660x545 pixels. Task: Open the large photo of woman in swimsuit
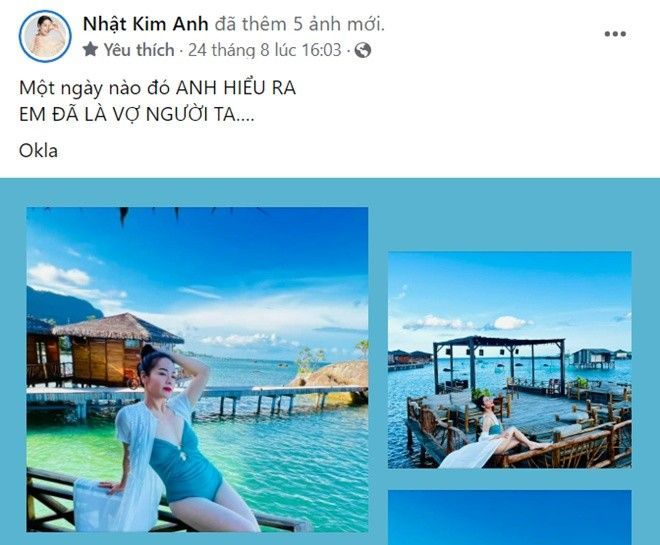click(197, 370)
